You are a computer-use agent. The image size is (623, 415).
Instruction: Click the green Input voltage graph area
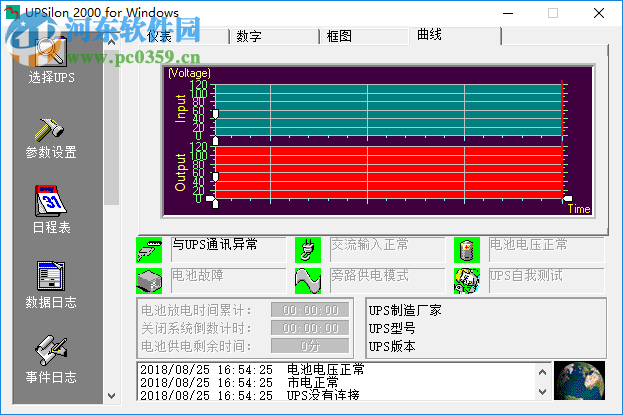(x=389, y=111)
